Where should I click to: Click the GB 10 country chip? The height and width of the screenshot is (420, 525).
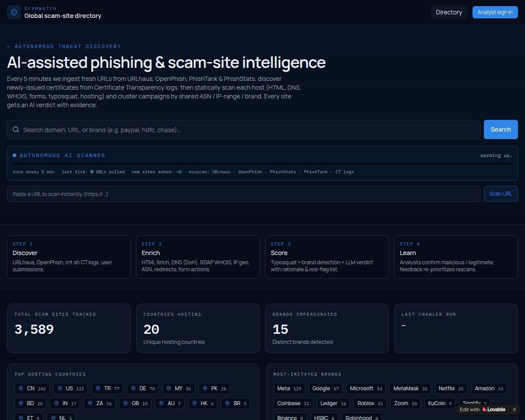click(135, 403)
